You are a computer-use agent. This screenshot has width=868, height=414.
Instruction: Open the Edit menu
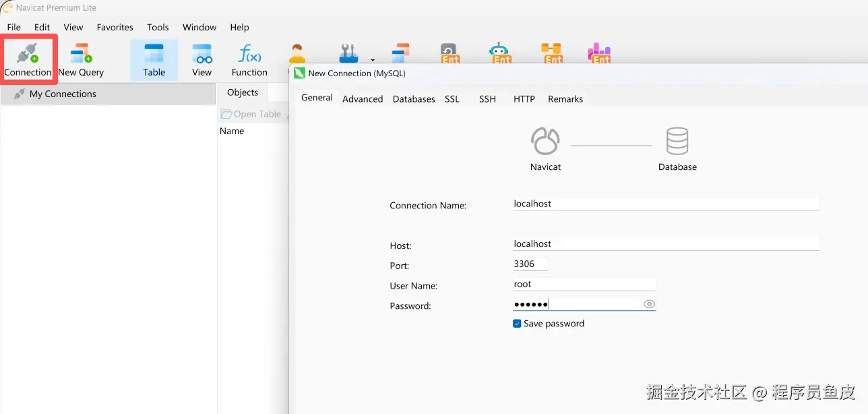42,27
